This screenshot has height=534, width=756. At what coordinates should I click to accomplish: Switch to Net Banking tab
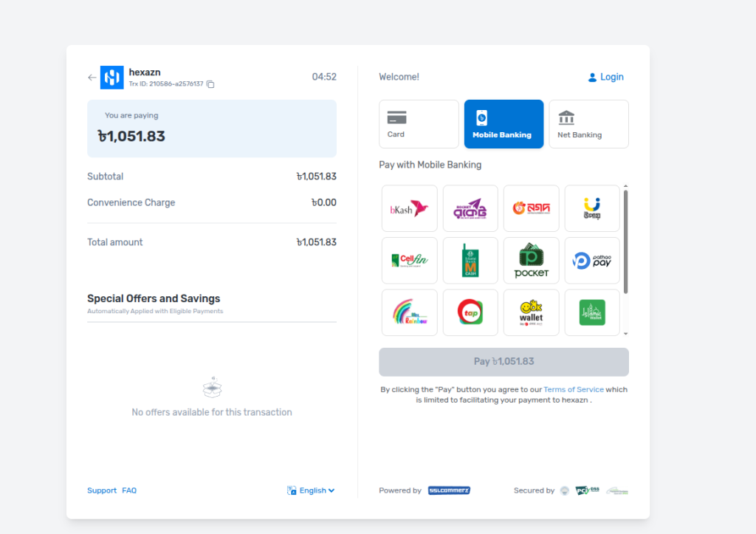588,124
